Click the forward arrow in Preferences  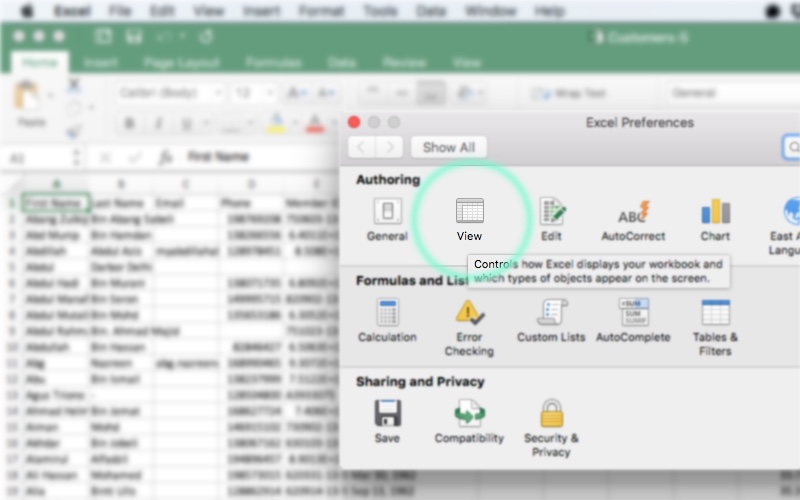click(389, 147)
